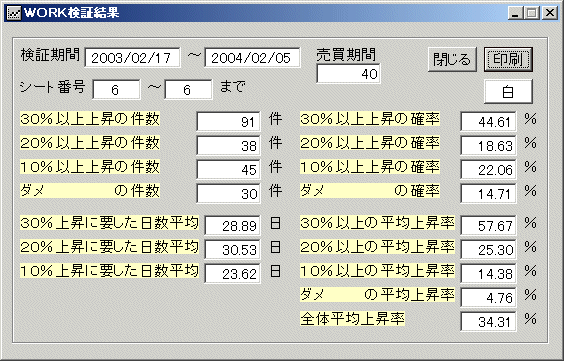This screenshot has width=564, height=361.
Task: Click the 20%以上上昇の確率 value 18.63
Action: point(488,146)
